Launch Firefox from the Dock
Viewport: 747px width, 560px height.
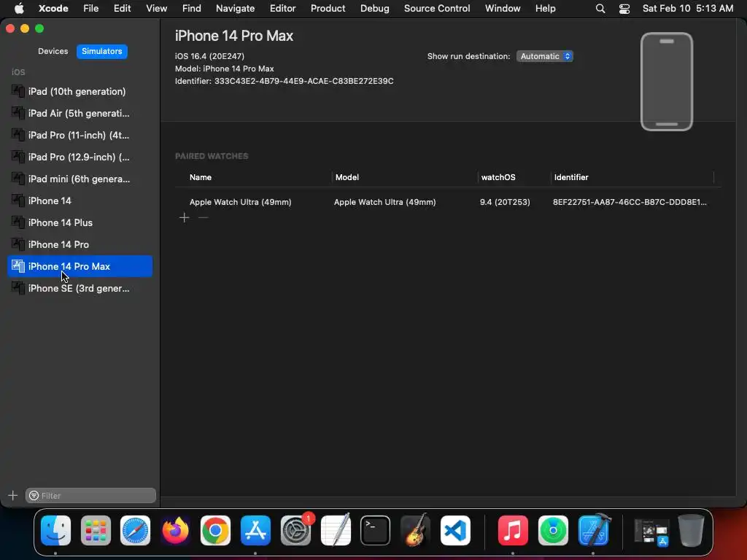click(175, 531)
